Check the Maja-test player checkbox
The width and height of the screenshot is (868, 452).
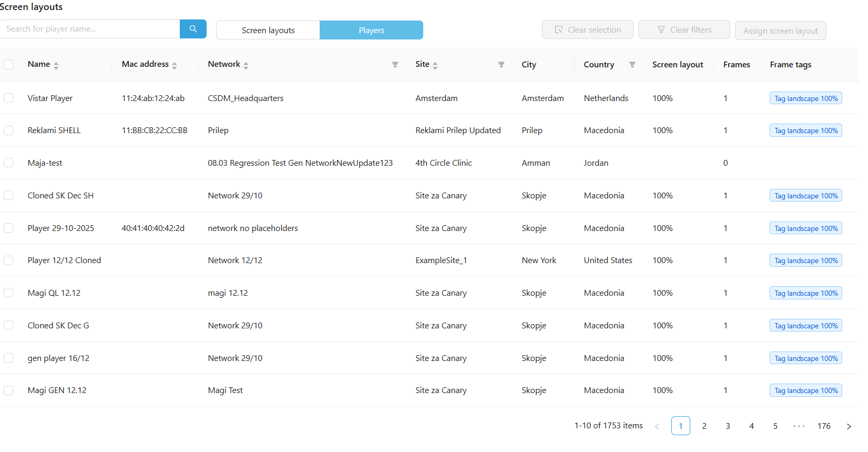[8, 163]
